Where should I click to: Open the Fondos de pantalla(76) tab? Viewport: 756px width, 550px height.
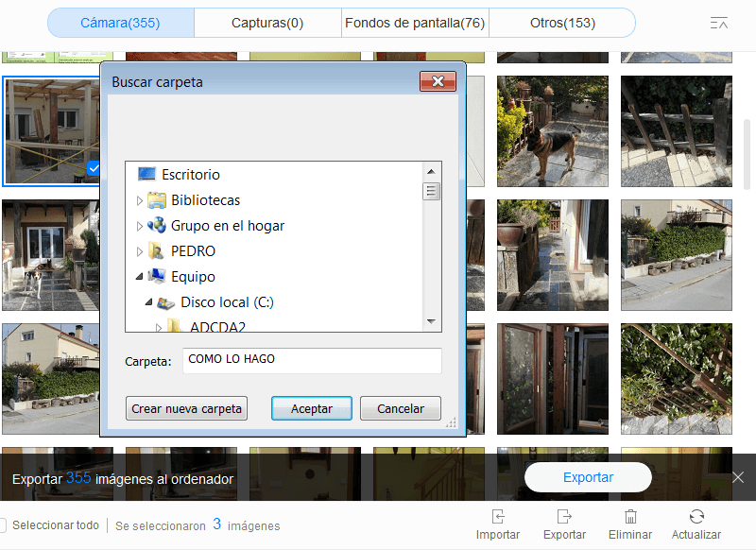coord(415,23)
